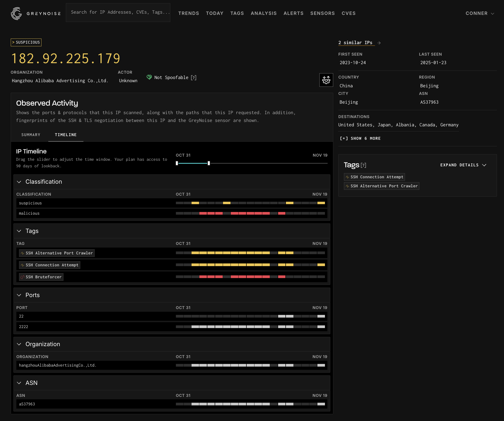This screenshot has width=504, height=421.
Task: Open the TODAY nav item
Action: pyautogui.click(x=215, y=13)
